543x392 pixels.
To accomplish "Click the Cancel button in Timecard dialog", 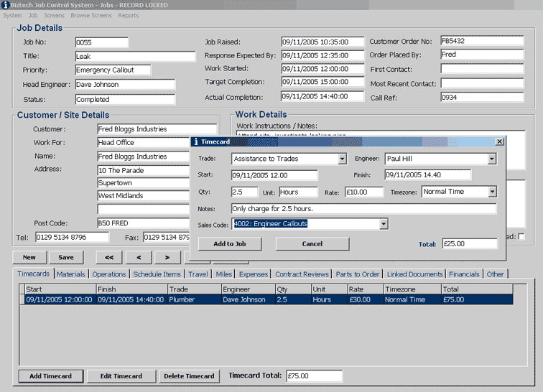I will click(x=312, y=244).
